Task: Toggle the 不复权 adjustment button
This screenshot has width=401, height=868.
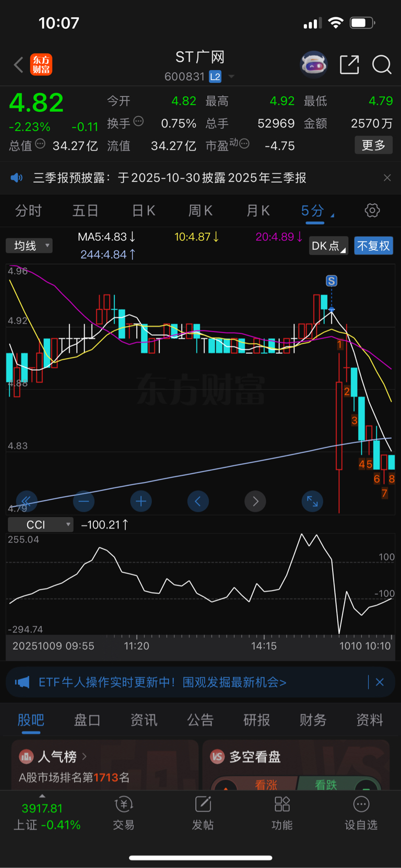Action: 373,245
